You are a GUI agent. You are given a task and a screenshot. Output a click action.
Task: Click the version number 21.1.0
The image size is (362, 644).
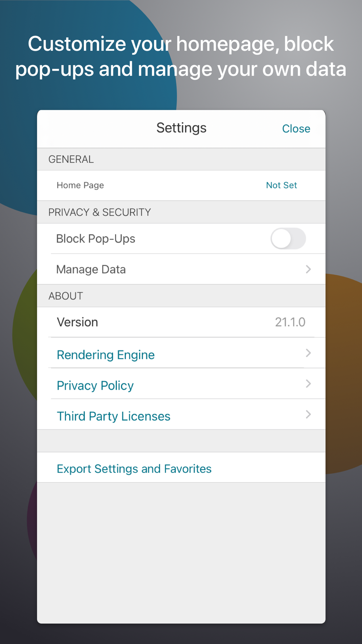pyautogui.click(x=290, y=322)
